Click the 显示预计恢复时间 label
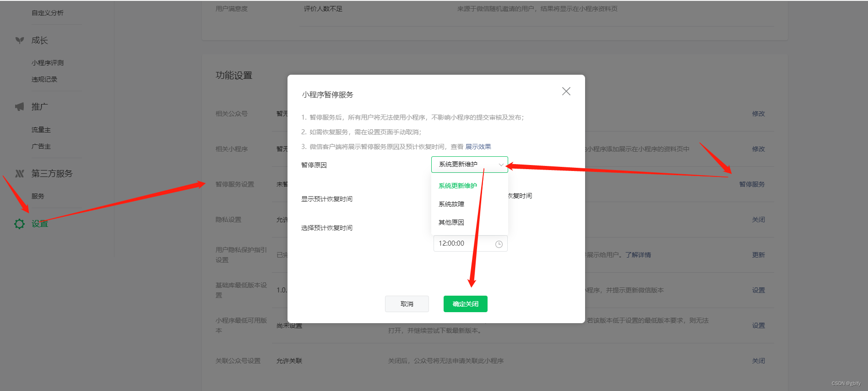The height and width of the screenshot is (391, 868). coord(327,199)
